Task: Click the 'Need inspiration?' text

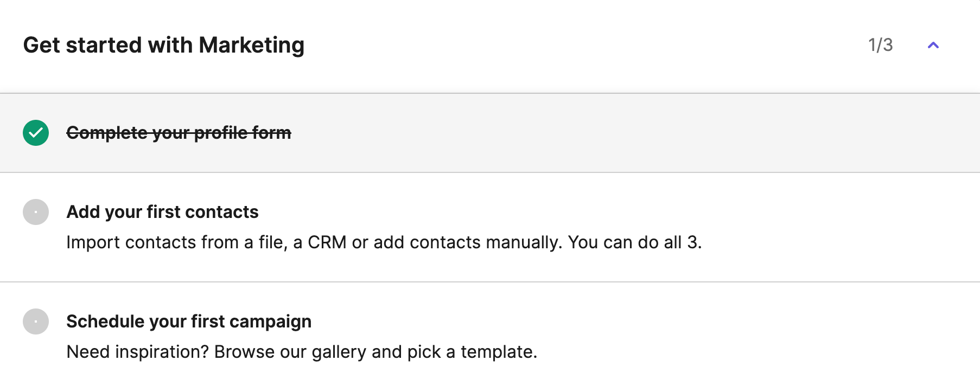Action: [x=137, y=352]
